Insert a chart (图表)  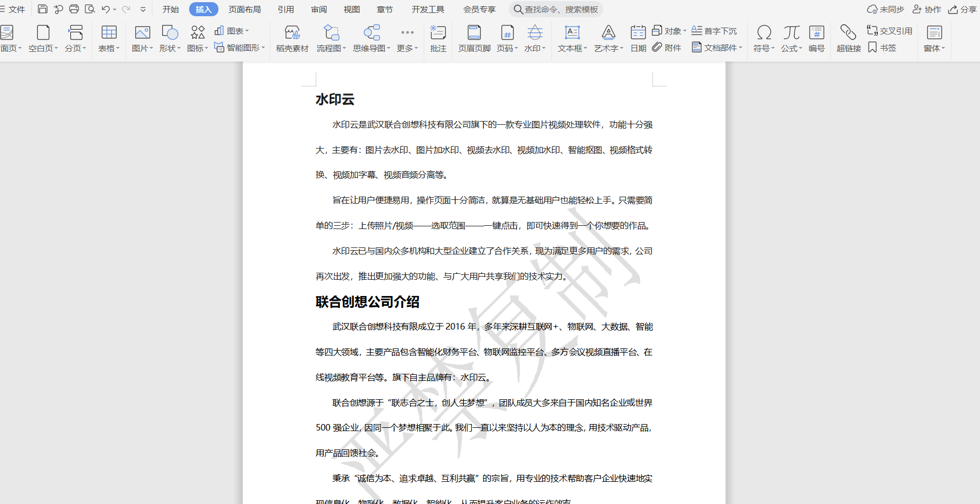(231, 31)
